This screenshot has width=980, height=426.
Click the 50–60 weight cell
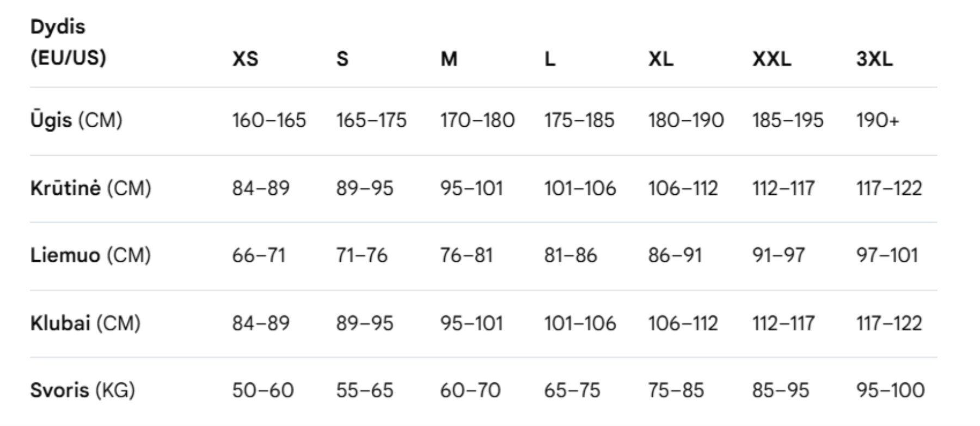click(263, 390)
